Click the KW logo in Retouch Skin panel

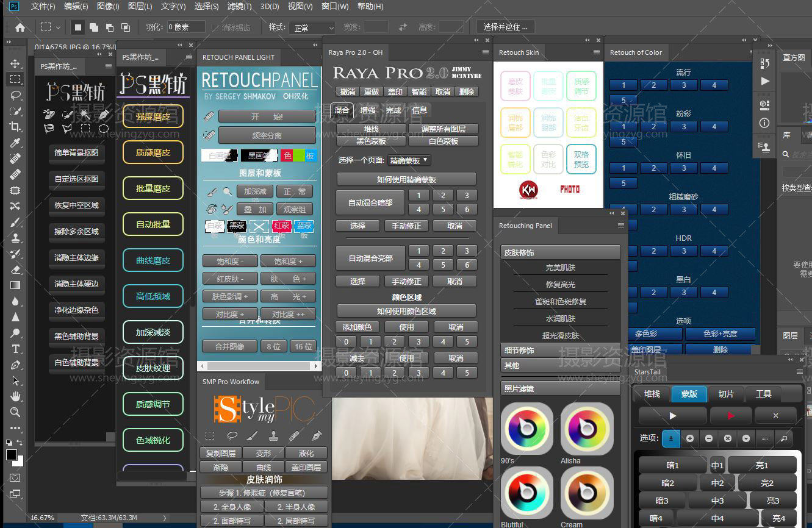pos(528,190)
